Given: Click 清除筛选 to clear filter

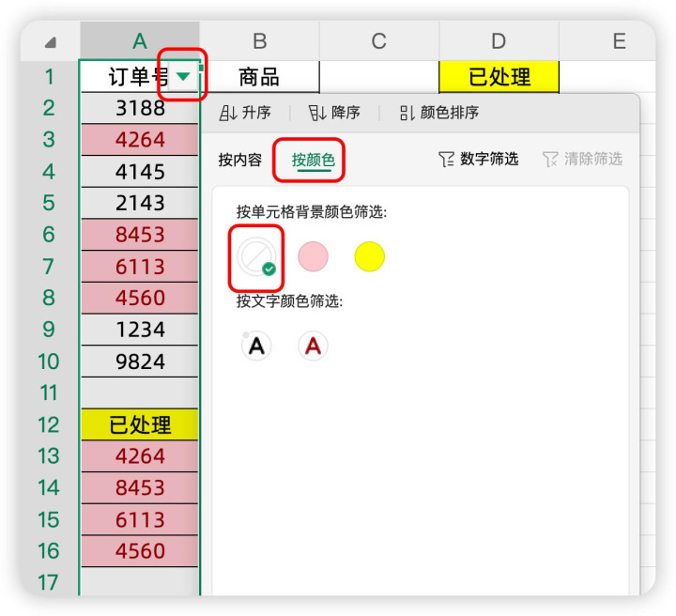Looking at the screenshot, I should pyautogui.click(x=582, y=159).
